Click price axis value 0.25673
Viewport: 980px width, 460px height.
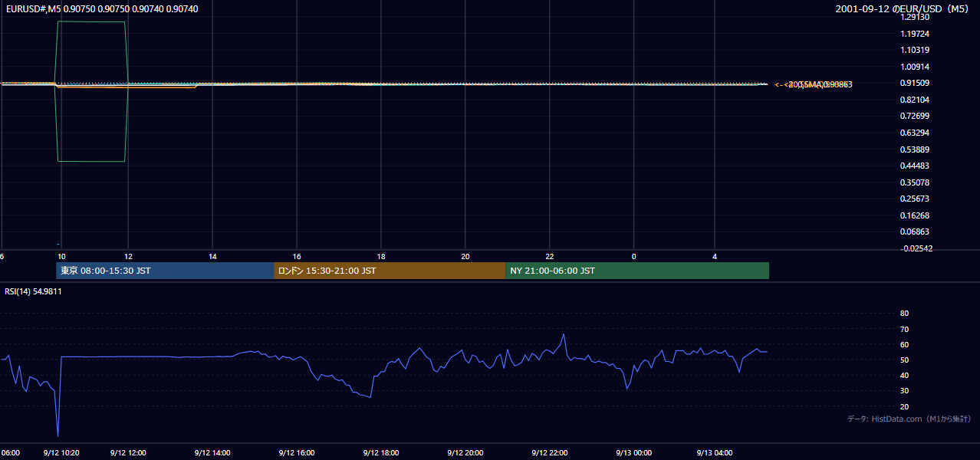pos(915,199)
